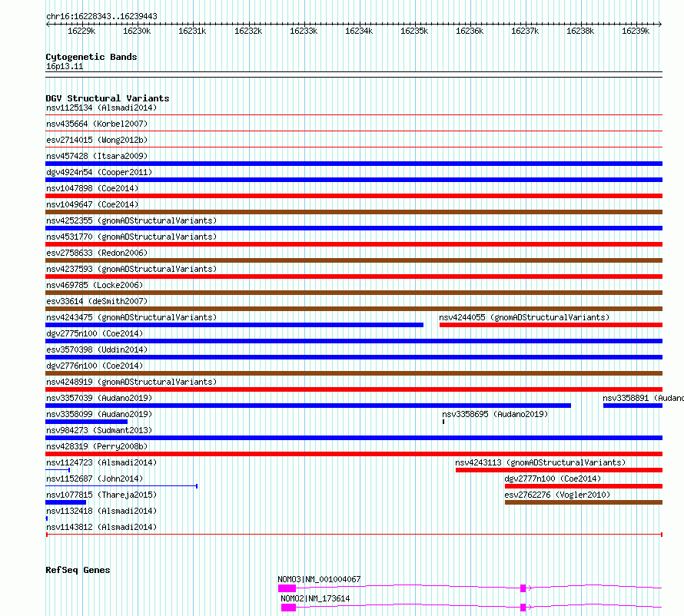
Task: Click the 16236k ruler position
Action: pyautogui.click(x=470, y=31)
